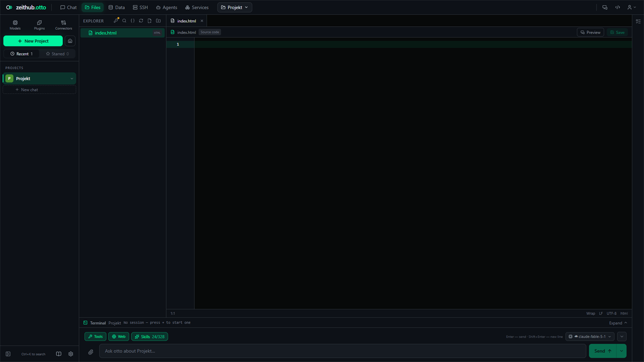Search files with the Explorer magnifier icon
Viewport: 644px width, 362px height.
click(x=124, y=21)
